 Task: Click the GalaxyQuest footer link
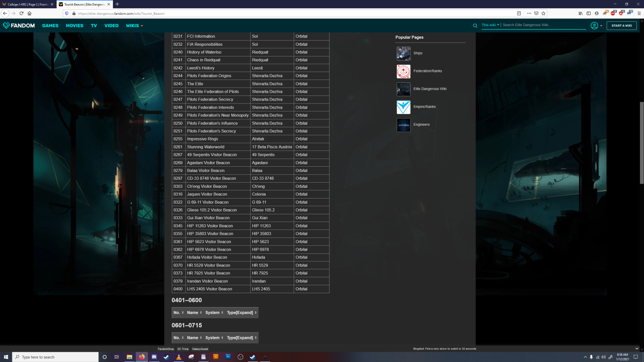(x=200, y=349)
